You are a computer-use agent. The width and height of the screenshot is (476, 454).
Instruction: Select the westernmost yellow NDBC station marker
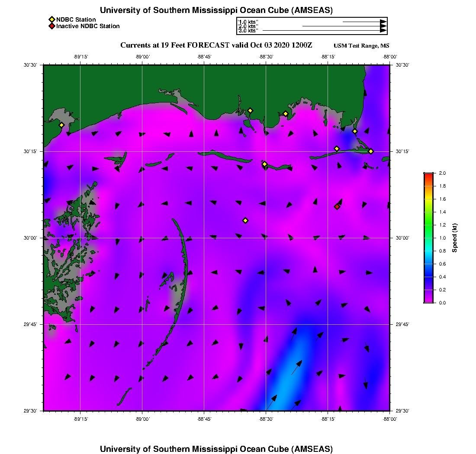pyautogui.click(x=61, y=125)
